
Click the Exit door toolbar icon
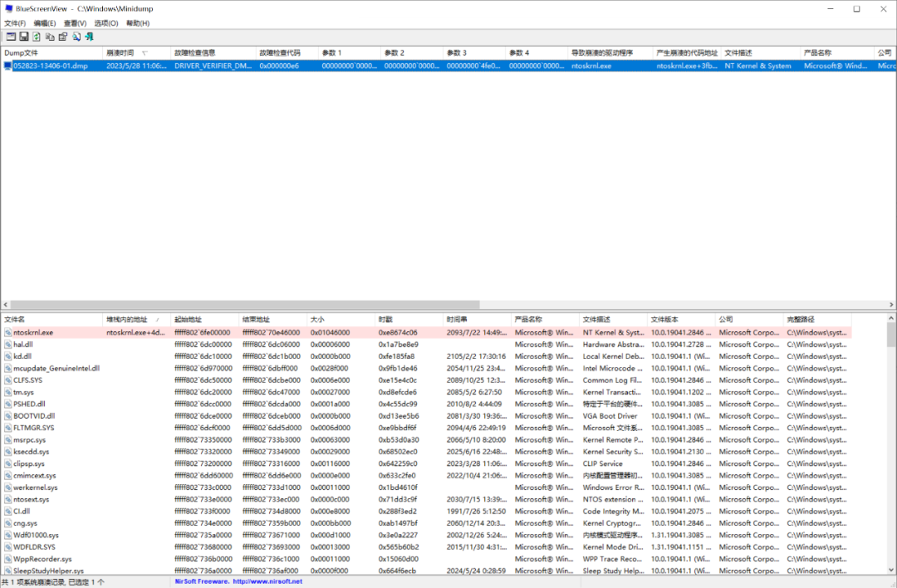(x=89, y=37)
